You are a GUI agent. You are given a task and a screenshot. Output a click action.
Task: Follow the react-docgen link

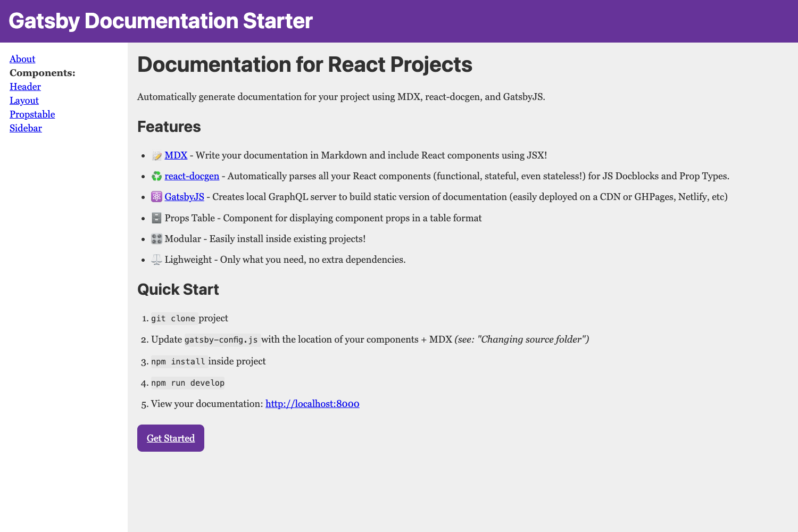click(192, 176)
